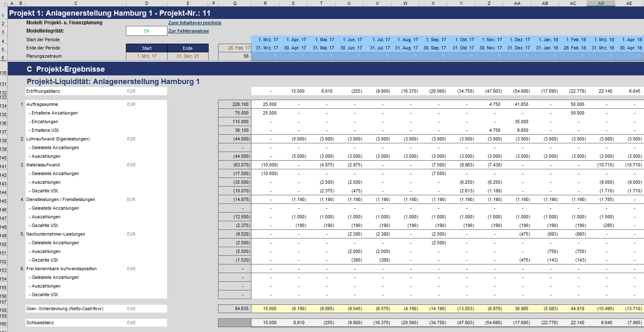The height and width of the screenshot is (332, 644).
Task: Select column header C
Action: point(76,3)
